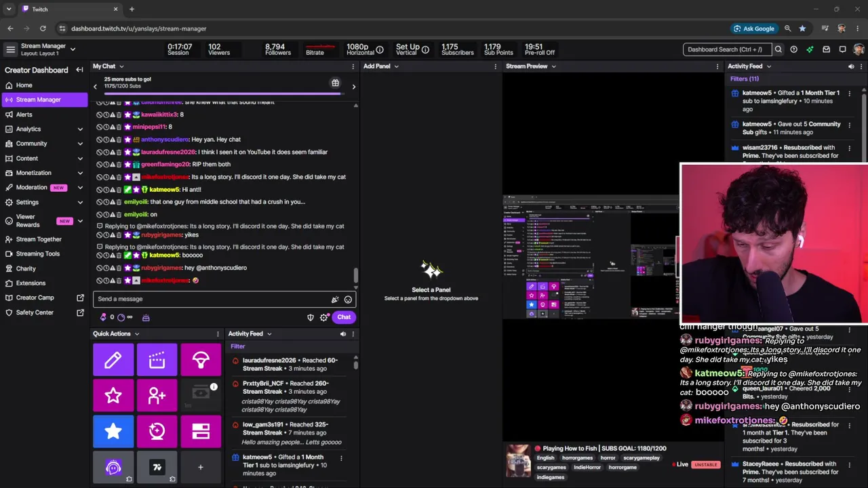
Task: Expand the Analytics sidebar section
Action: [x=80, y=129]
